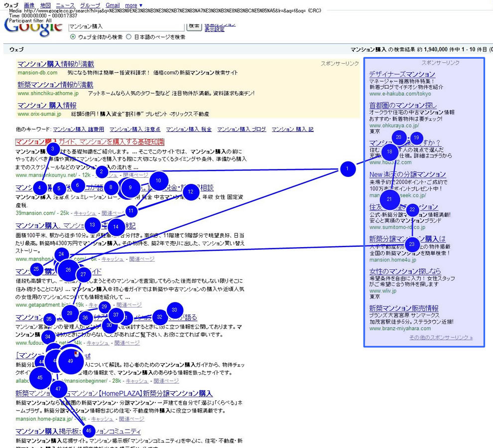493x448 pixels.
Task: Open 関連ページ for mansionkounyu.net result
Action: tap(135, 175)
